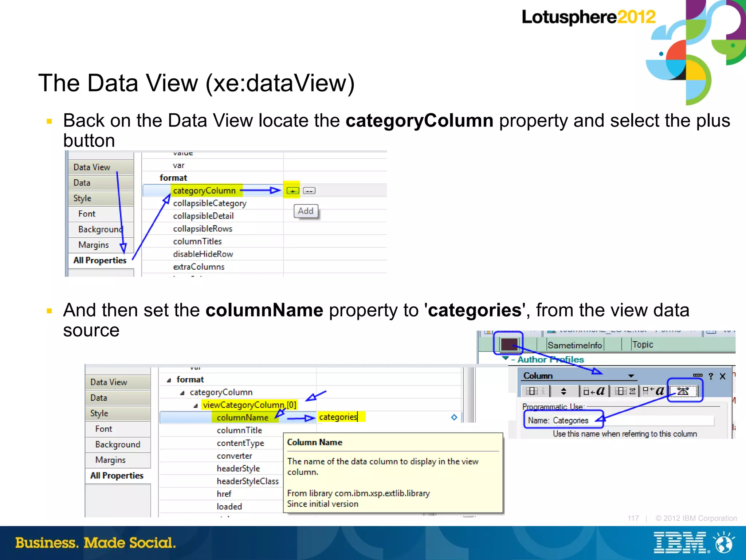746x560 pixels.
Task: Open the column Title font tab icon
Action: [654, 391]
